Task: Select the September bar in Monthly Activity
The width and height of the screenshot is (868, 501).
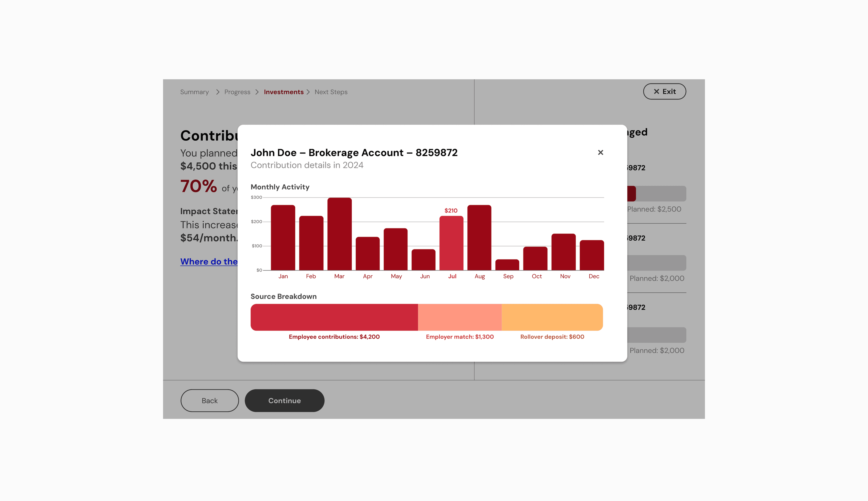Action: click(x=507, y=265)
